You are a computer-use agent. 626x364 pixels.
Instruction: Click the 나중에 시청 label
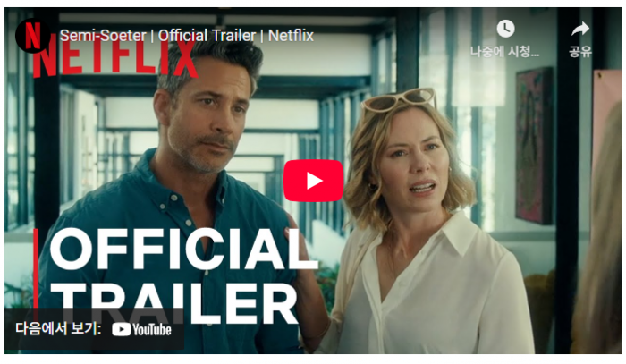tap(505, 52)
